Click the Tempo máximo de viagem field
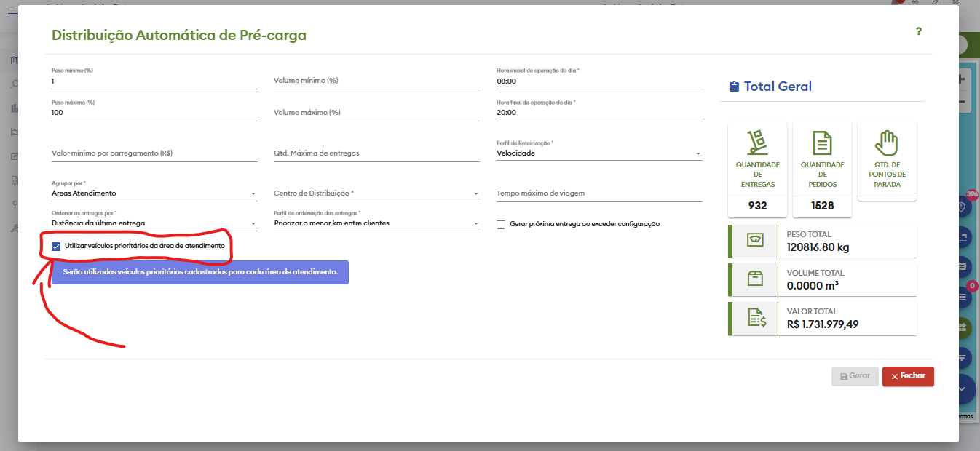Screen dimensions: 980x451 point(598,193)
